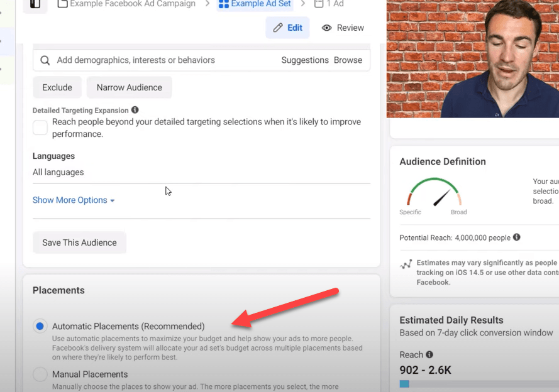This screenshot has height=392, width=559.
Task: Click the Exclude button
Action: click(57, 87)
